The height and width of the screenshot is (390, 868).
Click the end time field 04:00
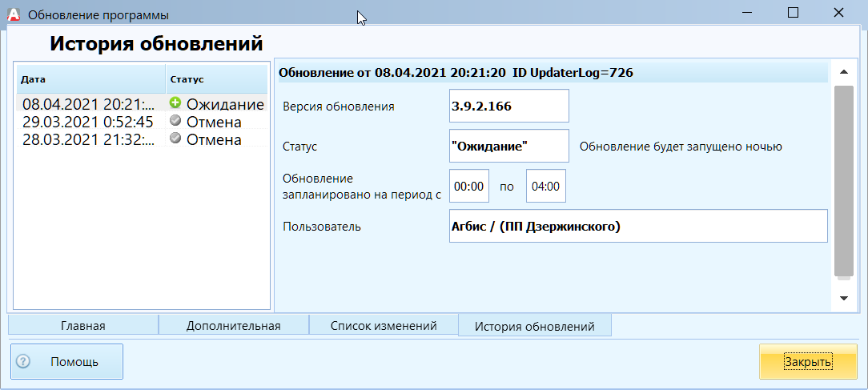546,186
